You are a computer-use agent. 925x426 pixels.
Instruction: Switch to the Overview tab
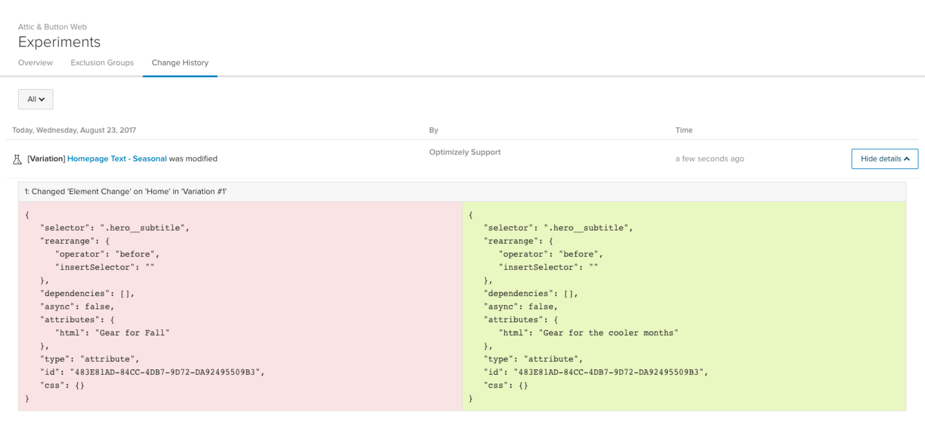35,63
